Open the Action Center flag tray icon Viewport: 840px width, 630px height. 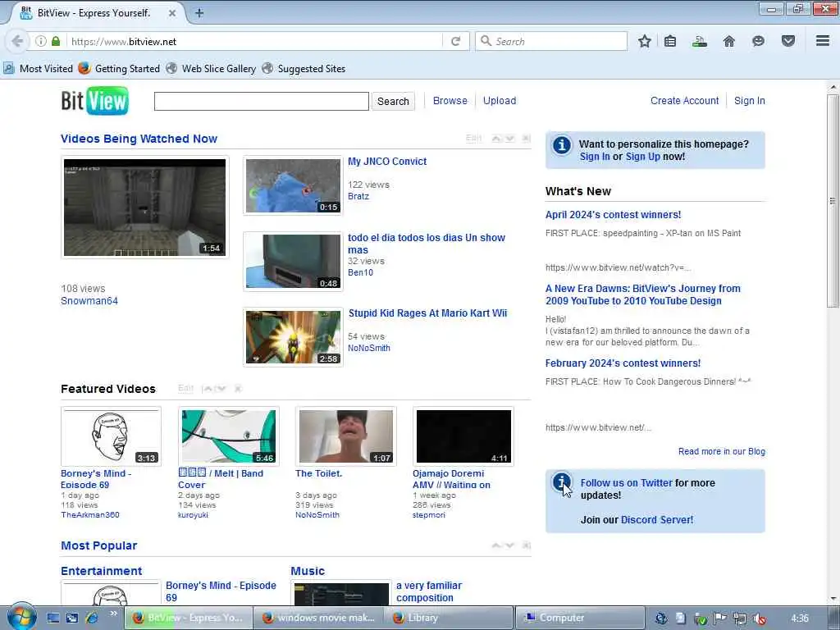(x=719, y=619)
